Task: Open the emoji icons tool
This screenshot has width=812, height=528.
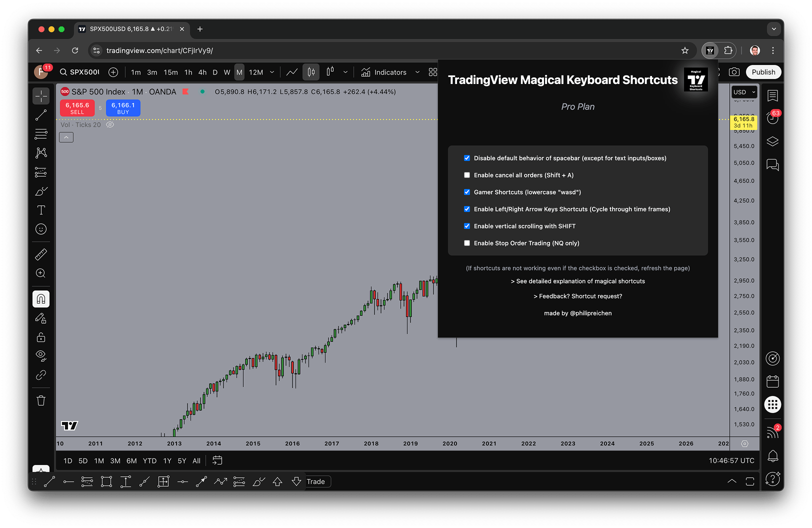Action: coord(41,229)
